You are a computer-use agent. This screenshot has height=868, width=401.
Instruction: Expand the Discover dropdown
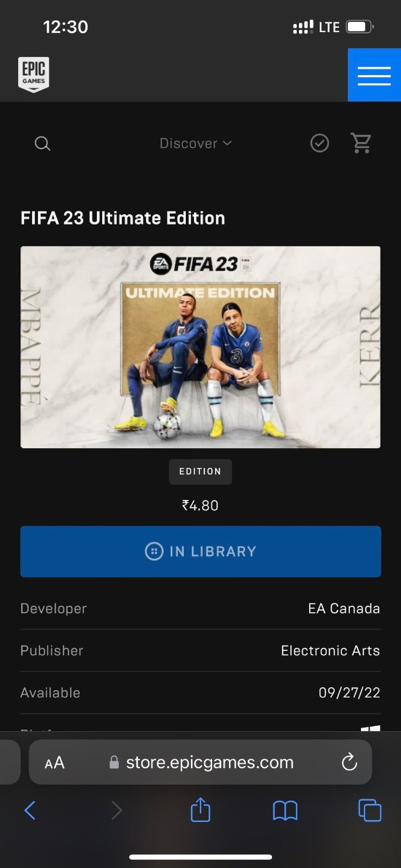point(195,144)
